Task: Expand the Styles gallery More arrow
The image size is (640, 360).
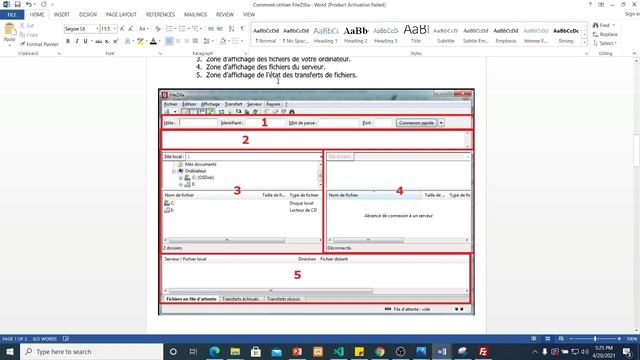Action: pos(584,43)
